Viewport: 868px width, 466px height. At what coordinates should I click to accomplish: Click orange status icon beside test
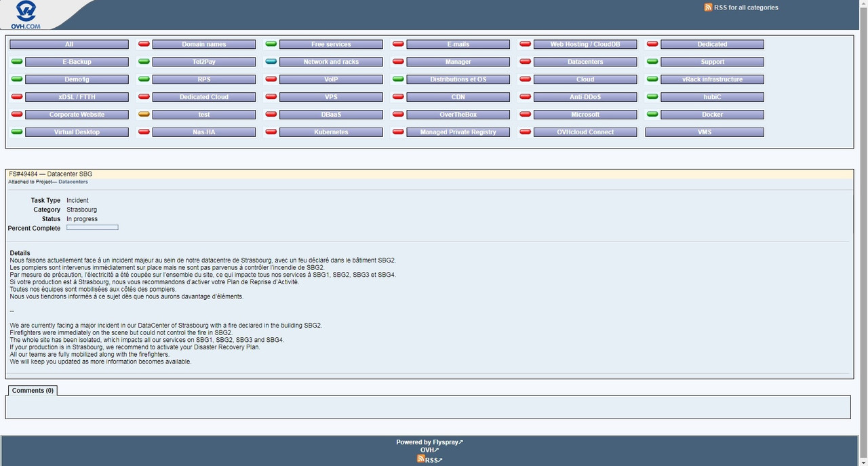click(x=144, y=115)
